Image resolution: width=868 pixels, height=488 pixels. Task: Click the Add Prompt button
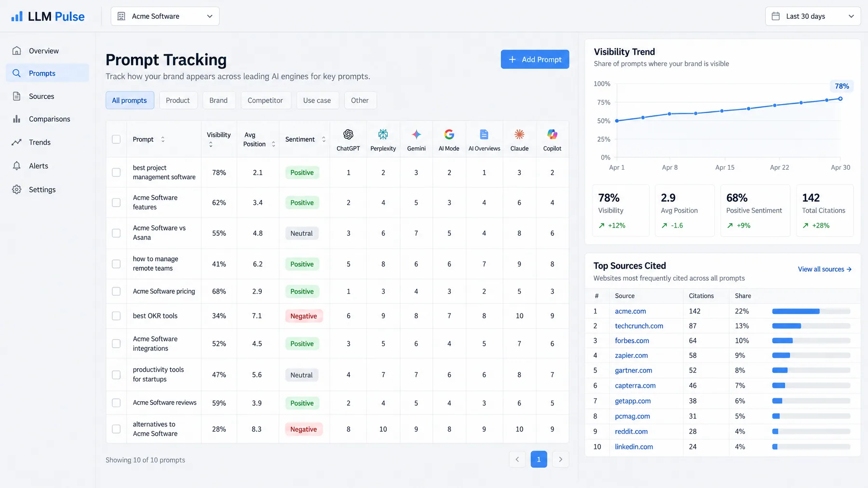tap(535, 59)
